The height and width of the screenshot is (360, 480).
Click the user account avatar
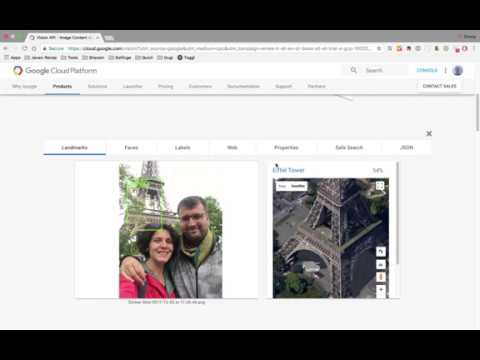458,70
